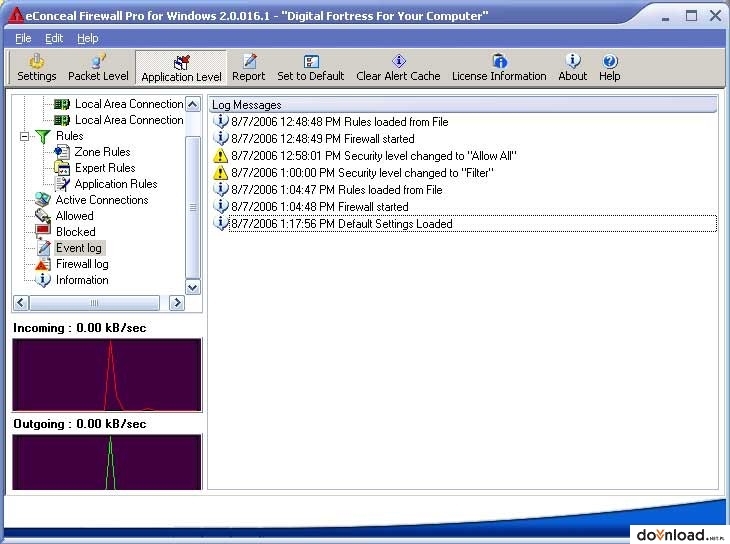This screenshot has height=544, width=730.
Task: Click the Incoming traffic graph
Action: tap(107, 375)
